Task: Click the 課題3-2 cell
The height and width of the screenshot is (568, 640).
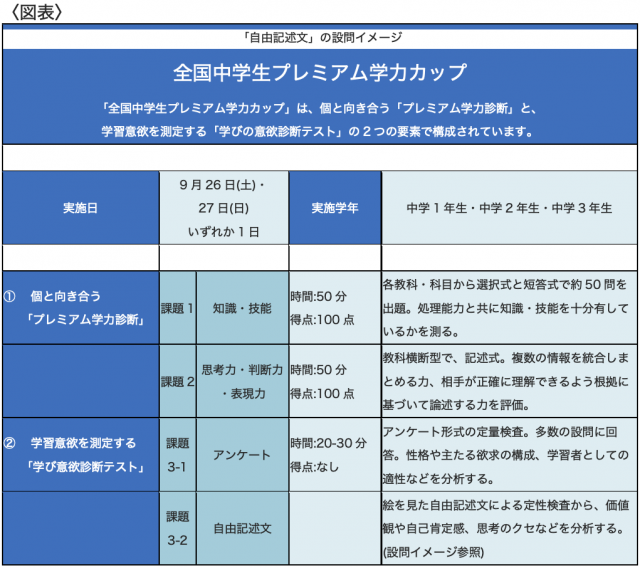Action: click(x=178, y=527)
